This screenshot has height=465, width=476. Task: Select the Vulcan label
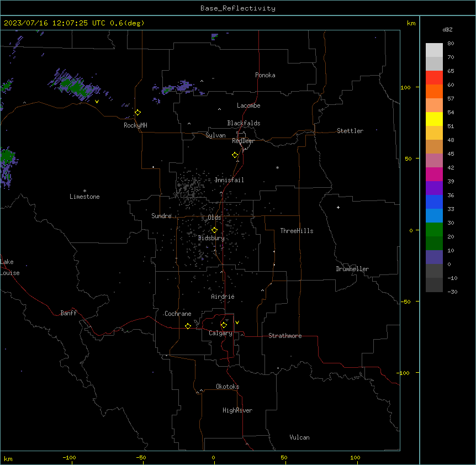299,437
